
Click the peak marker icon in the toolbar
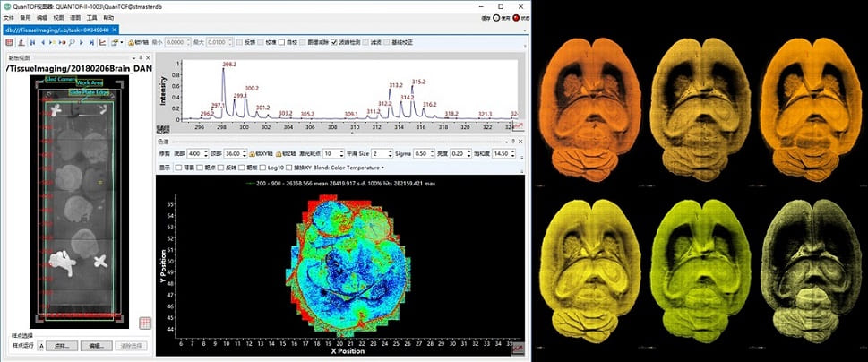pyautogui.click(x=21, y=43)
